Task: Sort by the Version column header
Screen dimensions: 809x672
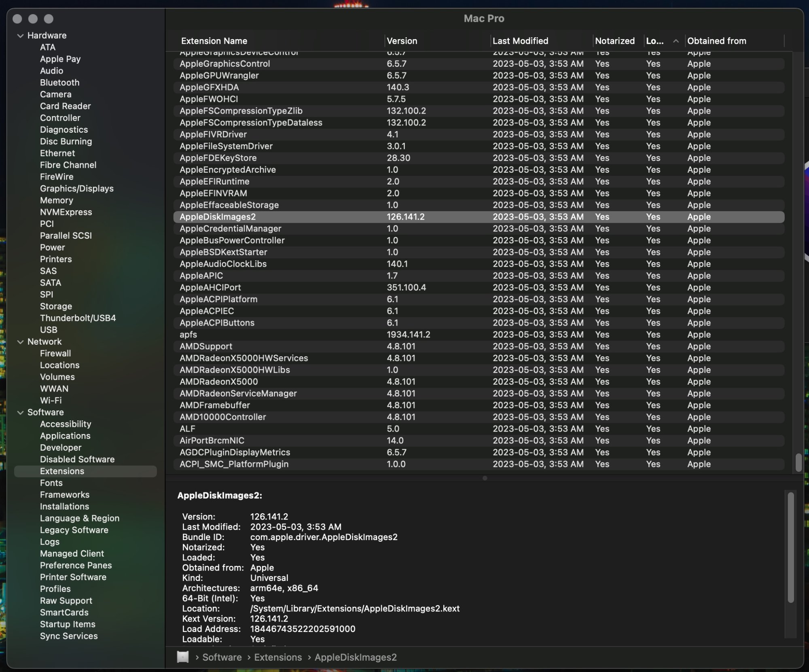Action: [402, 41]
